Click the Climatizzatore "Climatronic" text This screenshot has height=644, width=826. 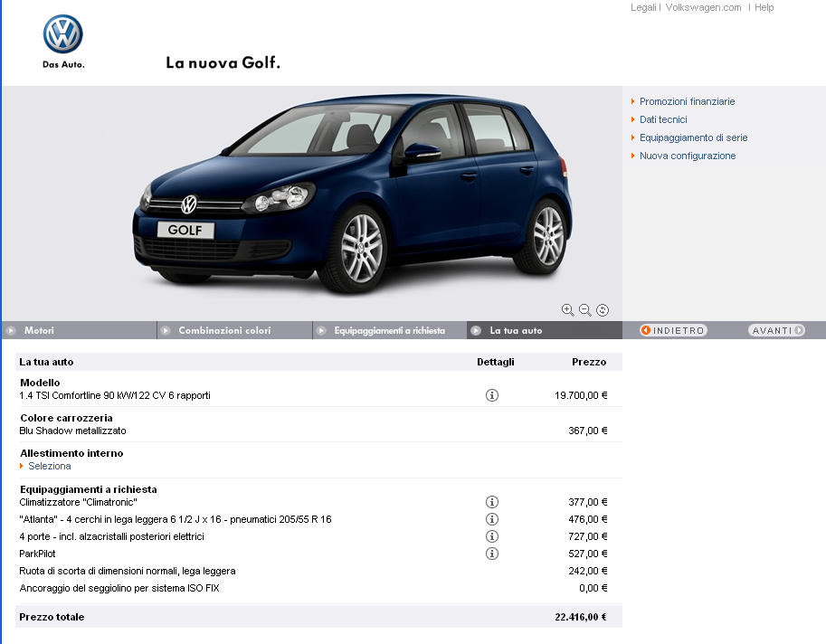click(x=78, y=502)
